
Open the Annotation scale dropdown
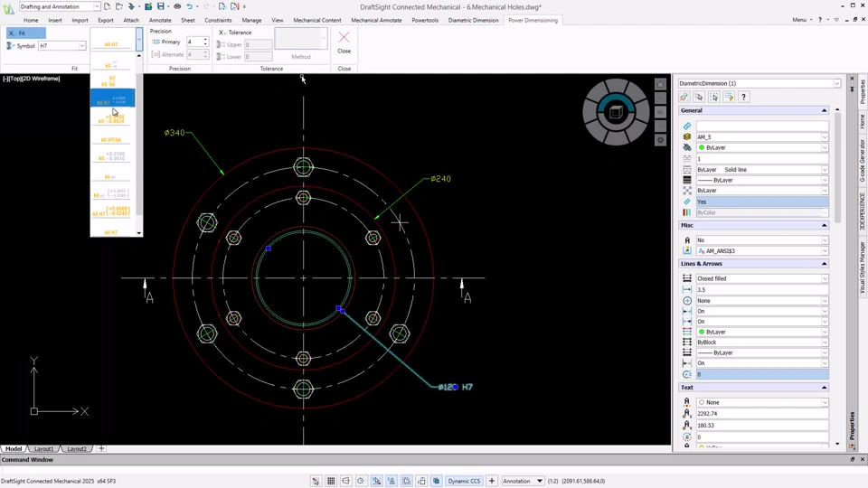click(x=522, y=481)
